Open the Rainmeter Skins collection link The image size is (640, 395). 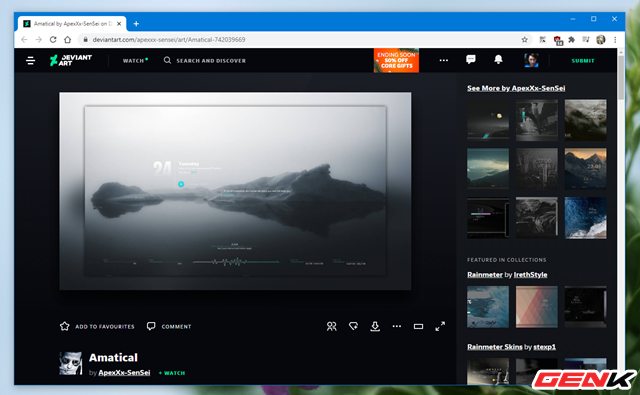tap(494, 347)
